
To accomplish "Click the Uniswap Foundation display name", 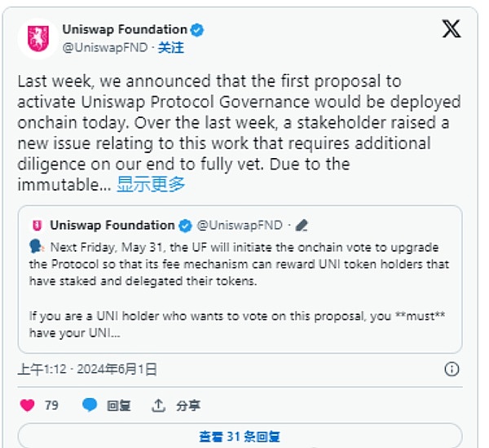I will [125, 30].
